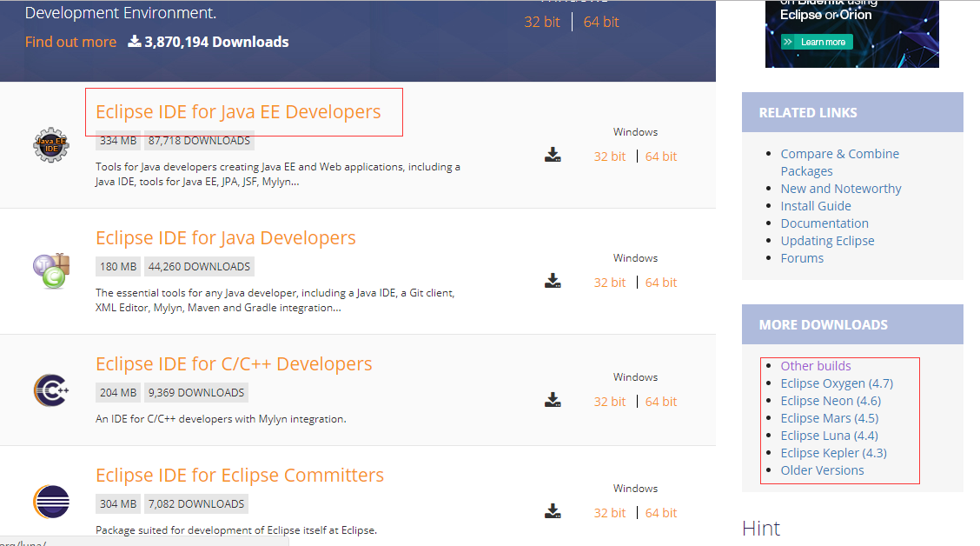Open Eclipse Neon (4.6) link
Screen dimensions: 980x546
click(x=831, y=401)
